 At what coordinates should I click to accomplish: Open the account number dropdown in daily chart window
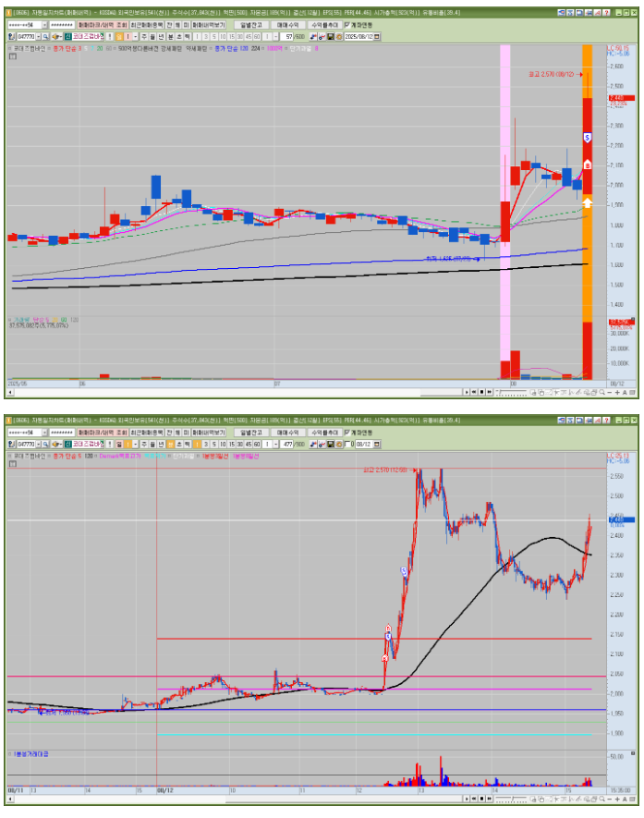click(45, 25)
